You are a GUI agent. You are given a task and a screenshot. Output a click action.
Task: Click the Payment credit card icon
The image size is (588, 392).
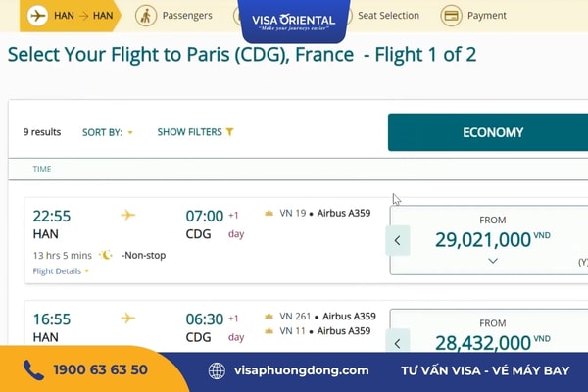tap(451, 16)
